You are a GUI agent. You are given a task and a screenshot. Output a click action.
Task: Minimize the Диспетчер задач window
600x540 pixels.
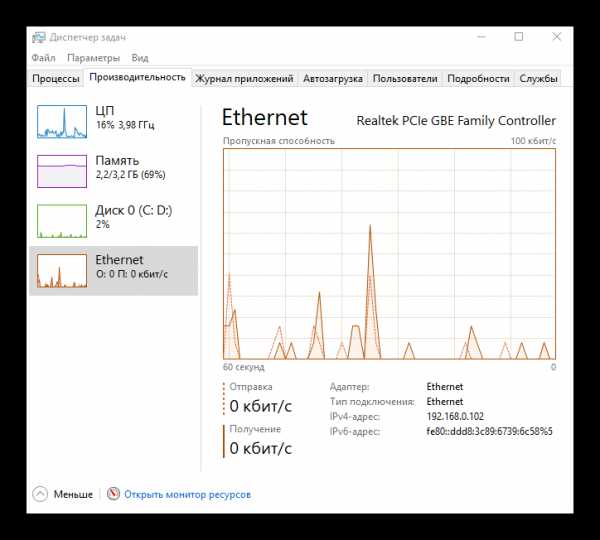(481, 37)
